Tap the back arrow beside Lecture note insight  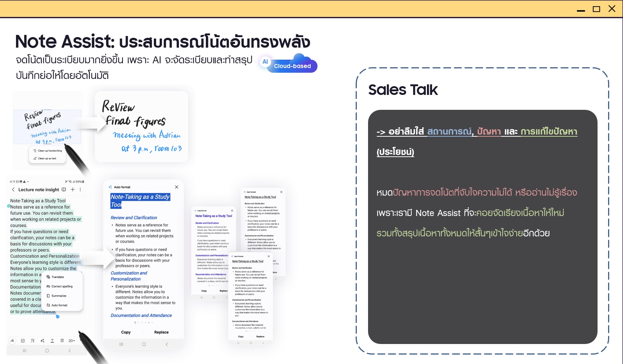[13, 189]
